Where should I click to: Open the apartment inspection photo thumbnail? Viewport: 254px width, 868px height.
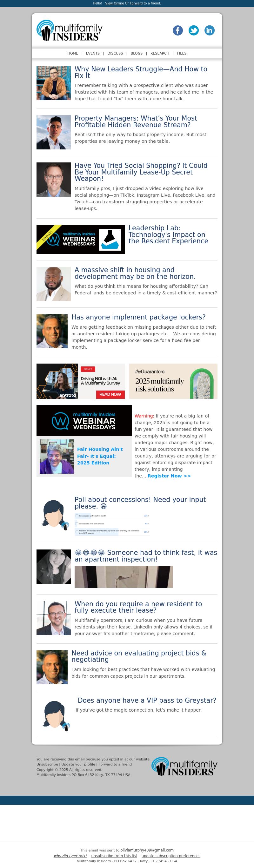coord(124,577)
